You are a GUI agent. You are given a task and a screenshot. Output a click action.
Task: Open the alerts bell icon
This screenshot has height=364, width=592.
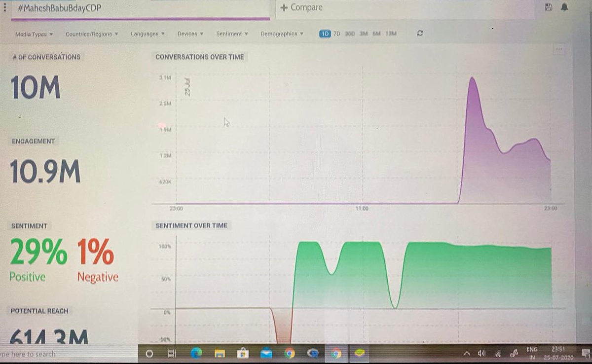click(x=564, y=7)
